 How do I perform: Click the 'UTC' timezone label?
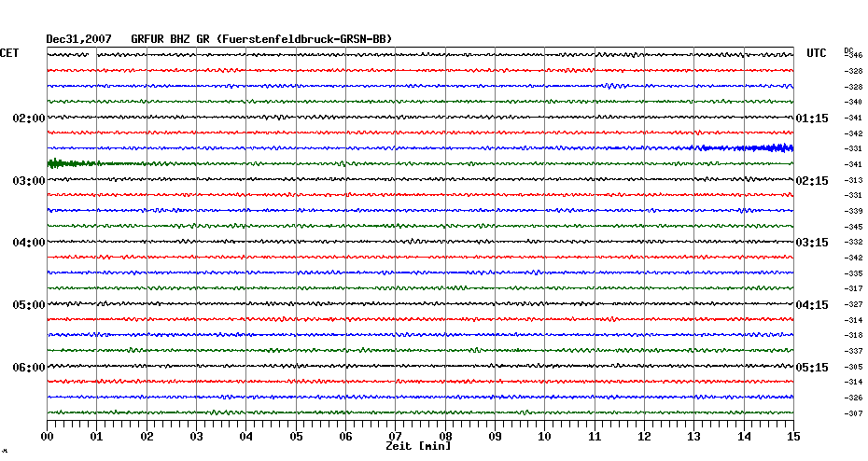click(x=817, y=53)
